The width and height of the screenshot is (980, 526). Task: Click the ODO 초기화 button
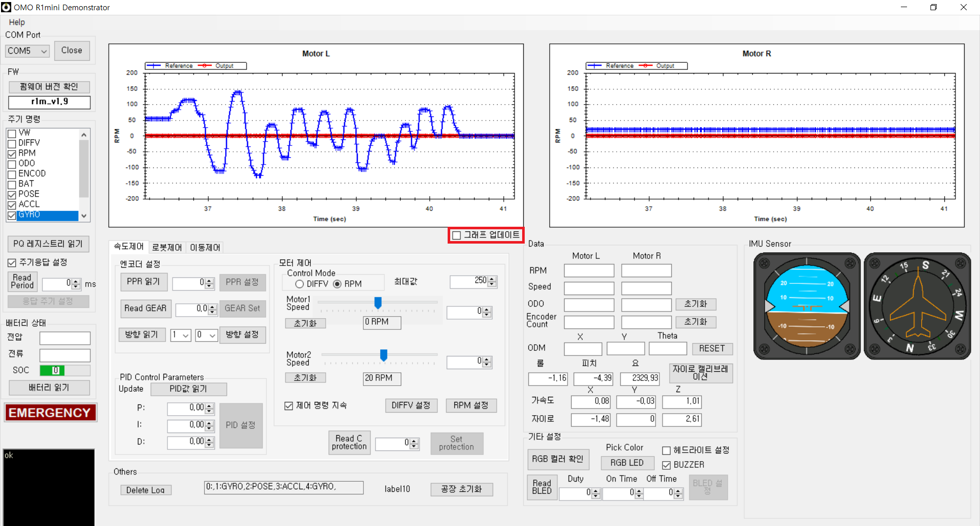696,304
